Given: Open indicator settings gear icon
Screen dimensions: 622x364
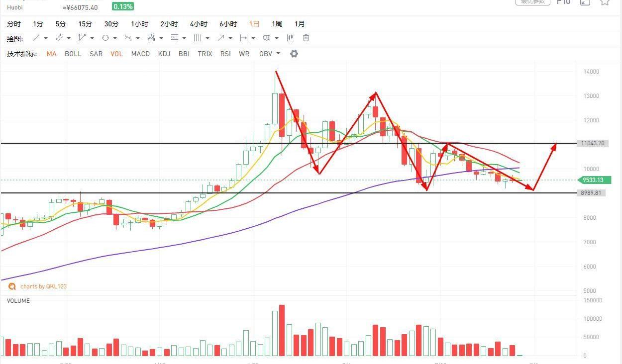Looking at the screenshot, I should click(294, 54).
